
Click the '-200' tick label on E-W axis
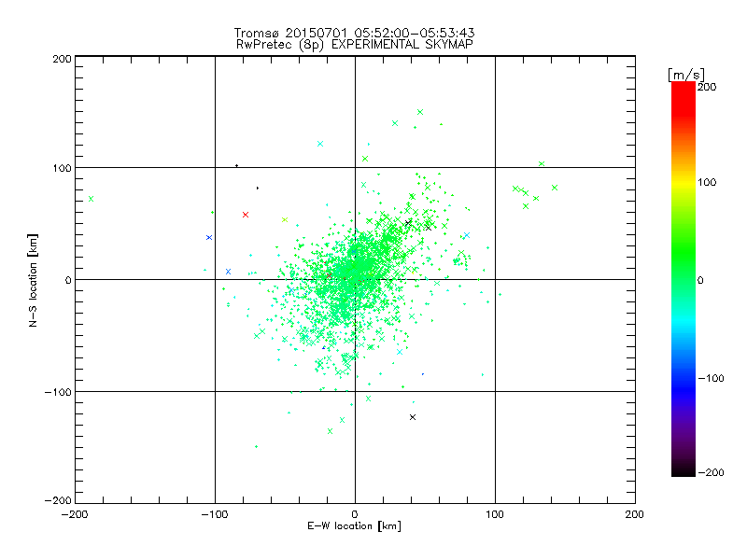point(75,514)
